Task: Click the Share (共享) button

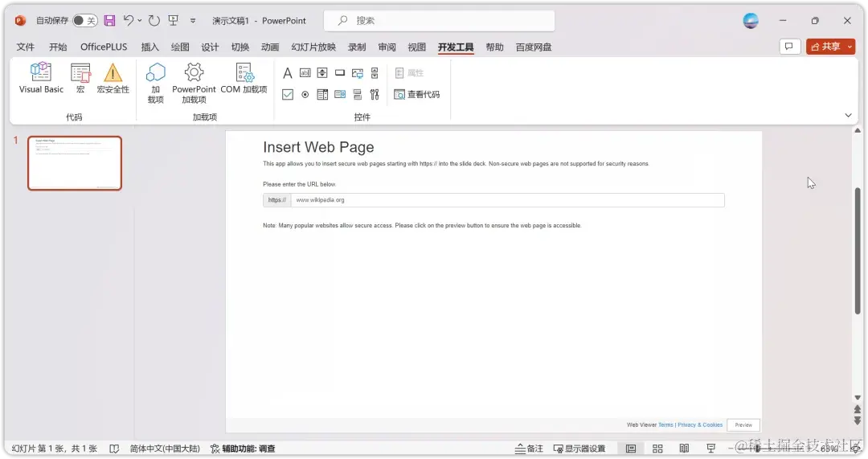Action: pos(825,47)
